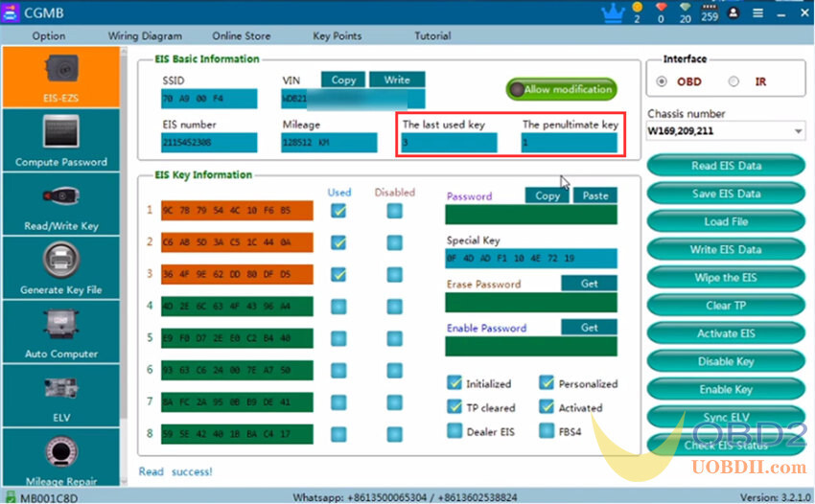
Task: Click the Wipe the EIS button
Action: pyautogui.click(x=726, y=278)
